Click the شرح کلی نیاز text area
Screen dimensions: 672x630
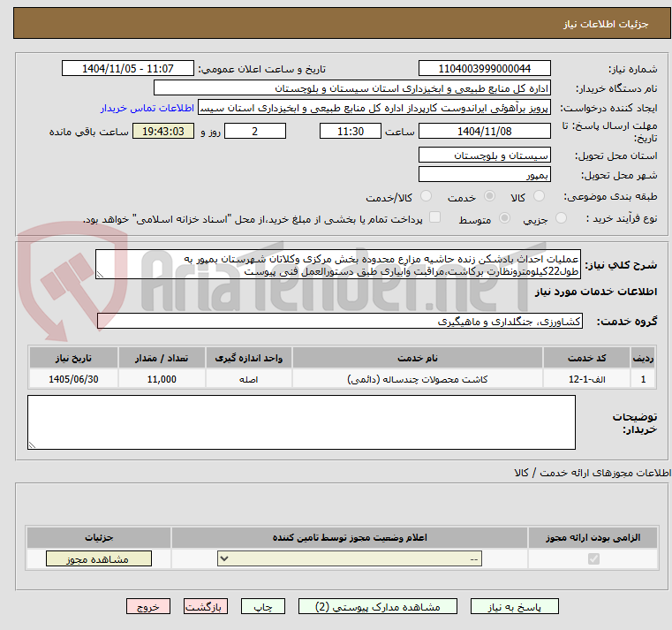tap(338, 264)
